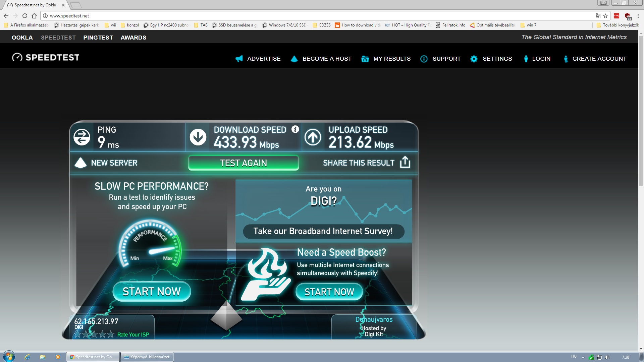Open the AWARDS menu item
This screenshot has height=362, width=644.
133,38
